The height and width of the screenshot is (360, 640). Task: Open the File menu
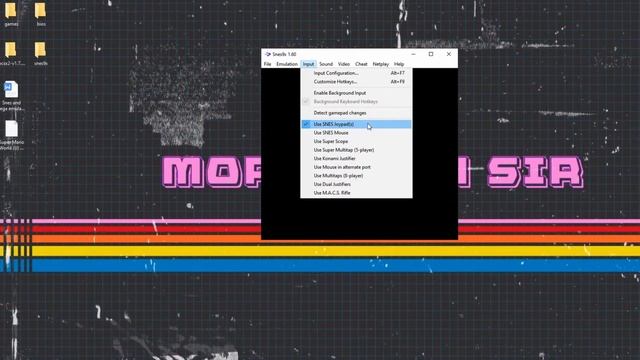tap(267, 64)
